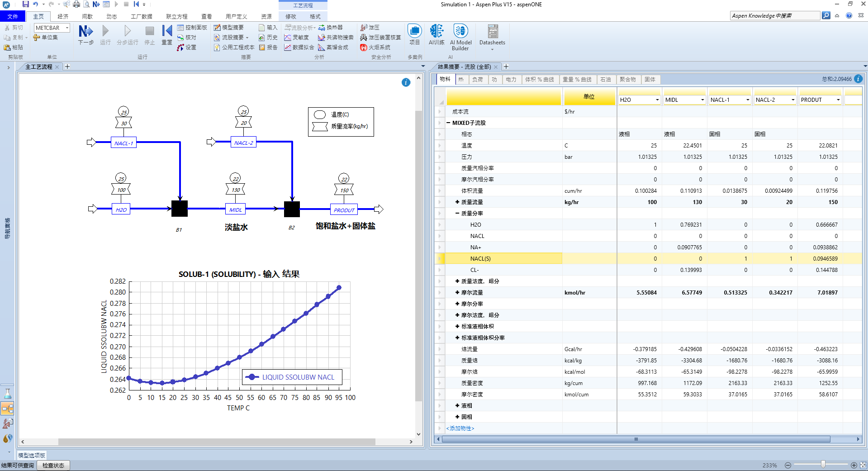This screenshot has width=868, height=471.
Task: Select the 热 results tab
Action: point(461,80)
